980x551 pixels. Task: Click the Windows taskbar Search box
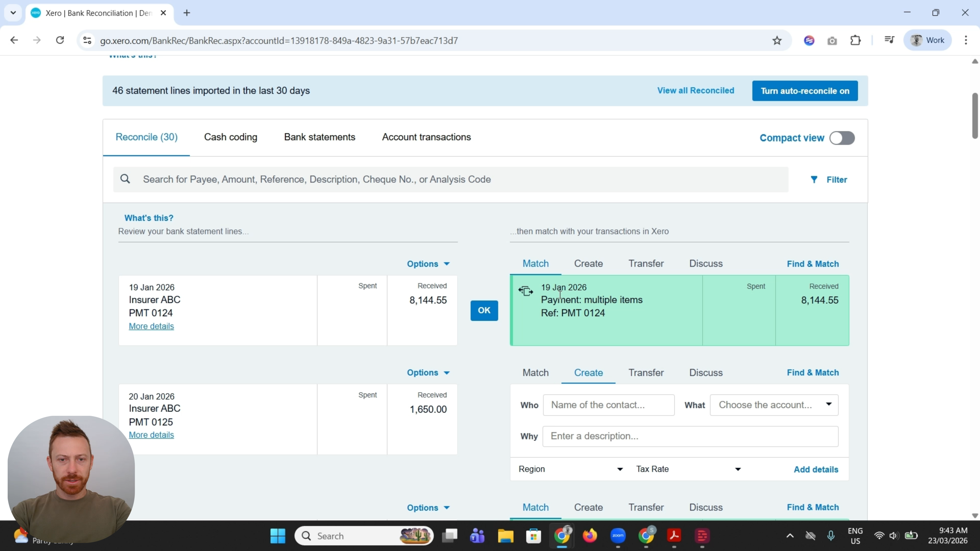364,536
